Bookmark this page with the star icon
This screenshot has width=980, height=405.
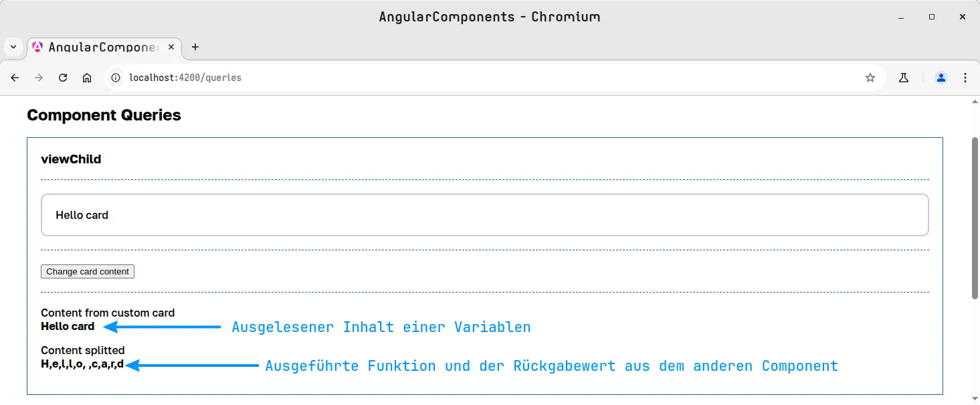(870, 78)
